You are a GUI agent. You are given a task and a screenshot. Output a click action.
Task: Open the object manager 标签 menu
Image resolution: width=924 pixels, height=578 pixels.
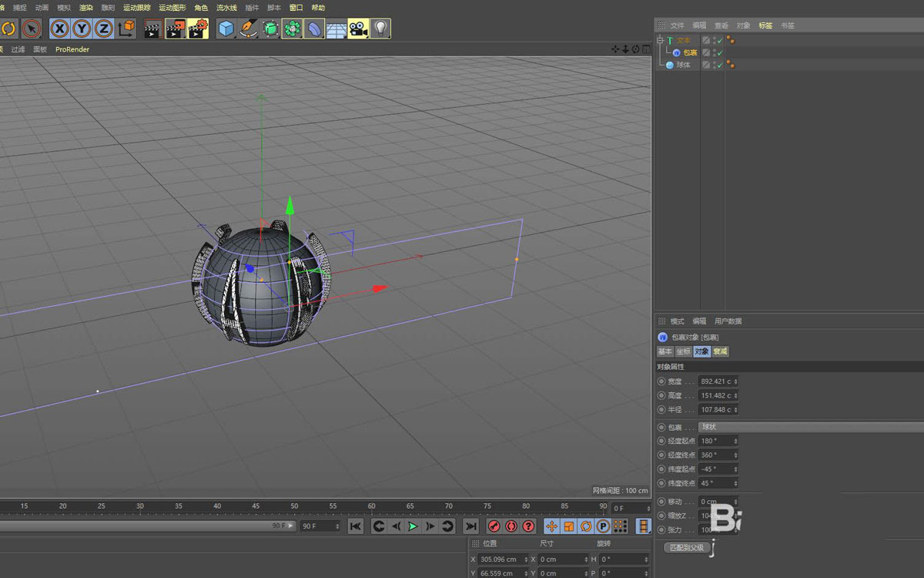point(765,25)
